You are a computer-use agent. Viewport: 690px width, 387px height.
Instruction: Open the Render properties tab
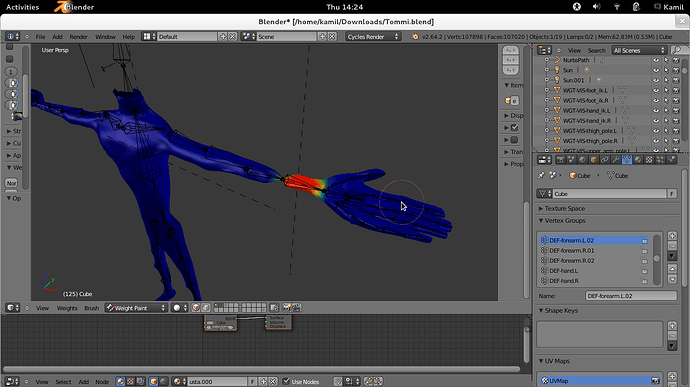[x=560, y=160]
